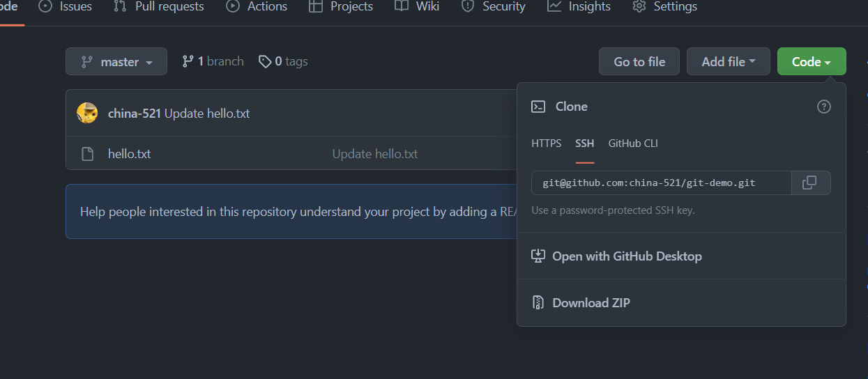Viewport: 868px width, 379px height.
Task: Select the GitHub CLI clone tab
Action: (x=633, y=144)
